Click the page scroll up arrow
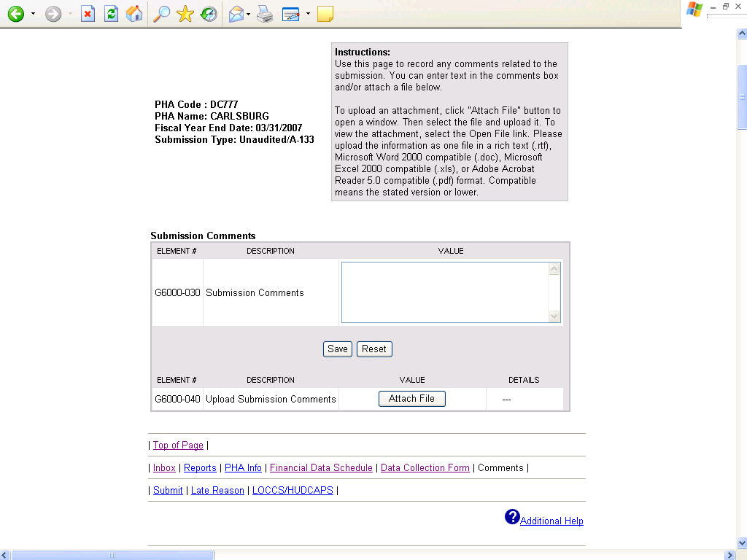 pos(742,34)
